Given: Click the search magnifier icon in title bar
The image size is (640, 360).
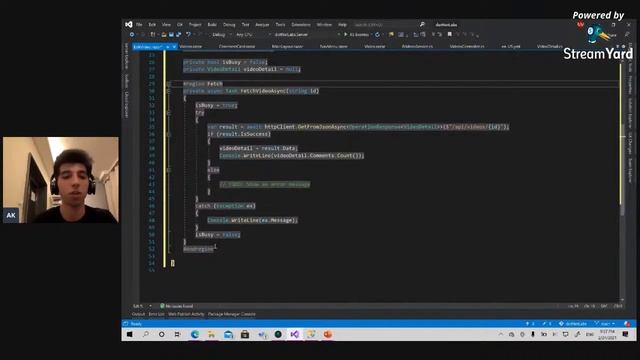Looking at the screenshot, I should 422,24.
